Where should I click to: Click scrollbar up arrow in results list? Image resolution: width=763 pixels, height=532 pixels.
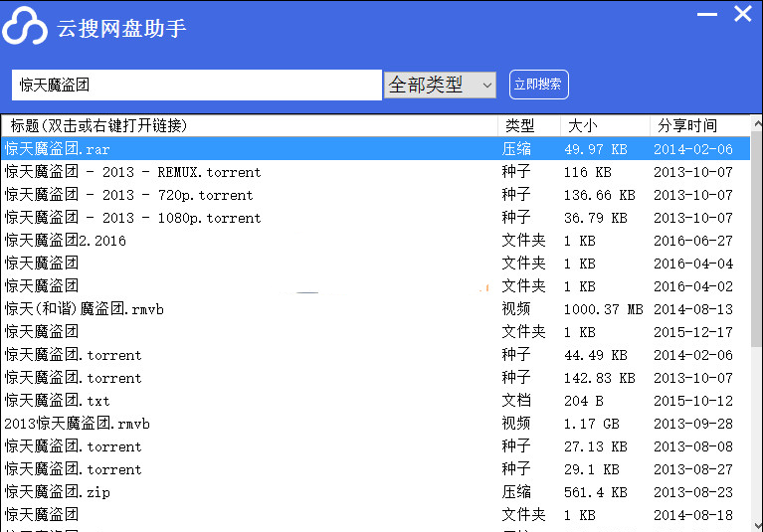click(757, 123)
